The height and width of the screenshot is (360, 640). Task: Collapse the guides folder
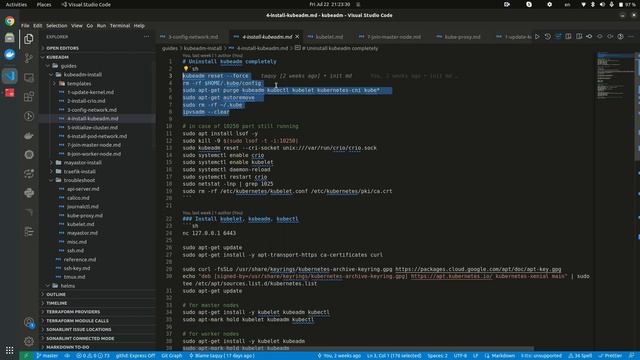coord(97,66)
